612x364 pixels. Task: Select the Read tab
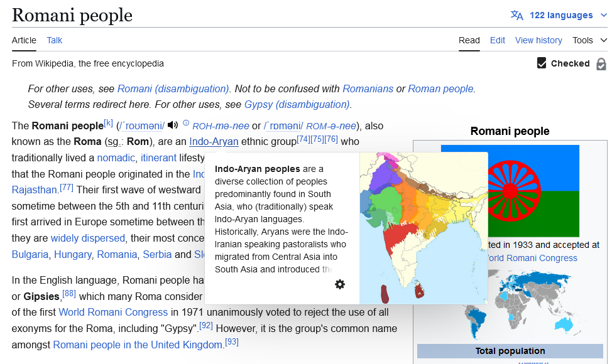[469, 40]
